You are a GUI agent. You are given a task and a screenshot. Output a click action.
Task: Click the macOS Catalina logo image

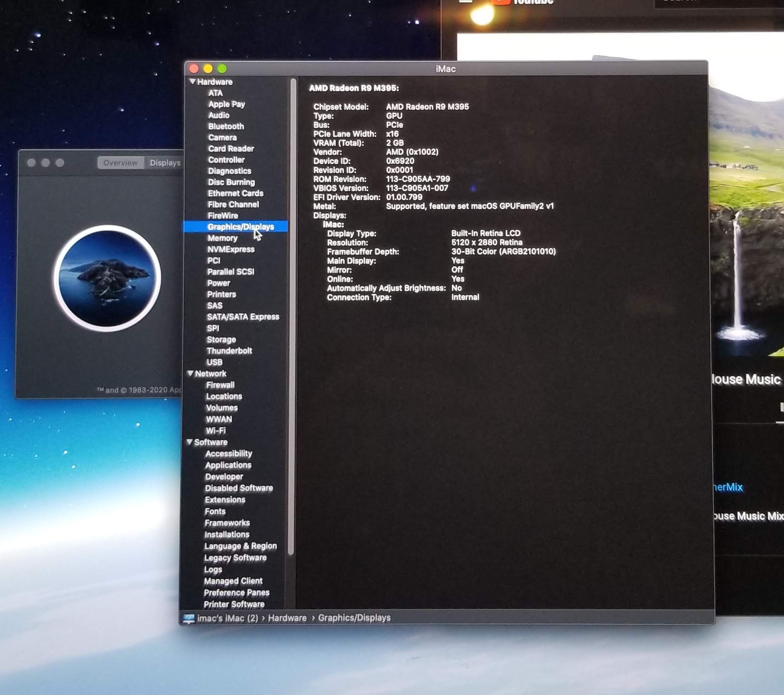(x=107, y=278)
